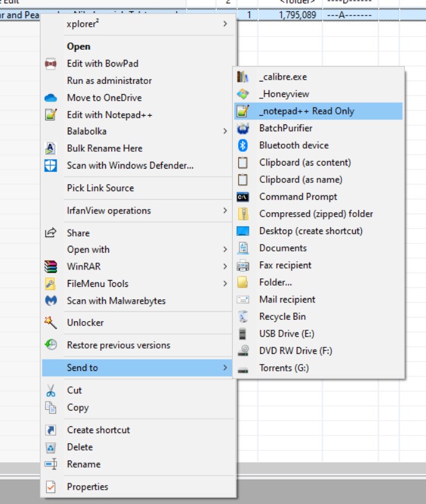426x504 pixels.
Task: Expand the Send to submenu arrow
Action: pyautogui.click(x=225, y=368)
